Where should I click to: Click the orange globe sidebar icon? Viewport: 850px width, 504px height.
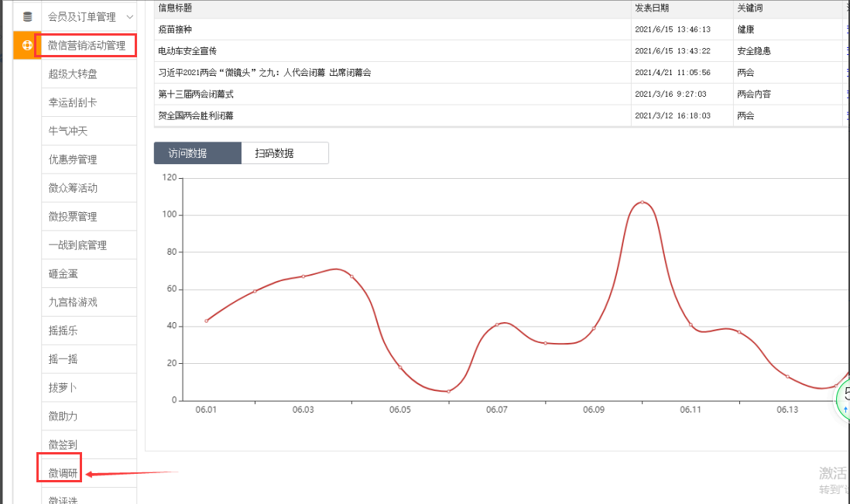[27, 45]
